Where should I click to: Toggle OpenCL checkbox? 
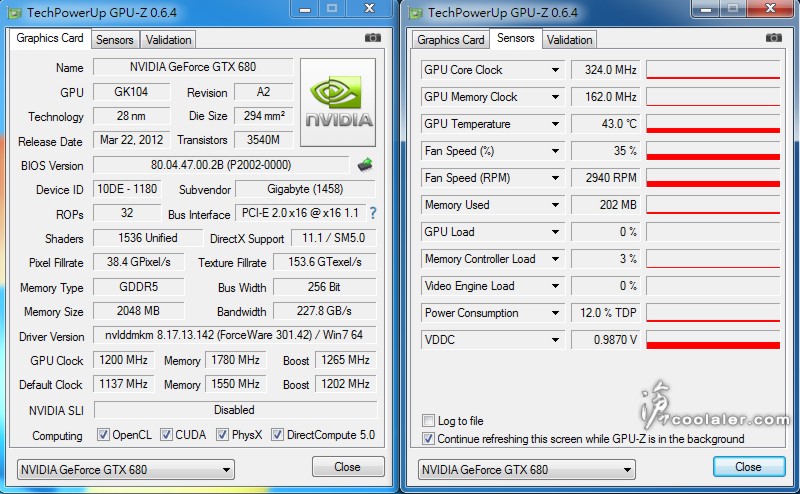coord(103,435)
